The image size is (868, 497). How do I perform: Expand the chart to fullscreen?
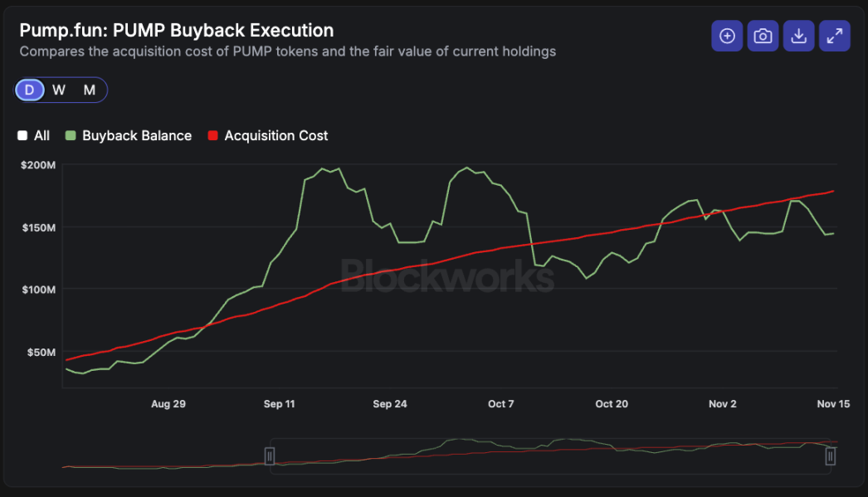click(x=834, y=36)
